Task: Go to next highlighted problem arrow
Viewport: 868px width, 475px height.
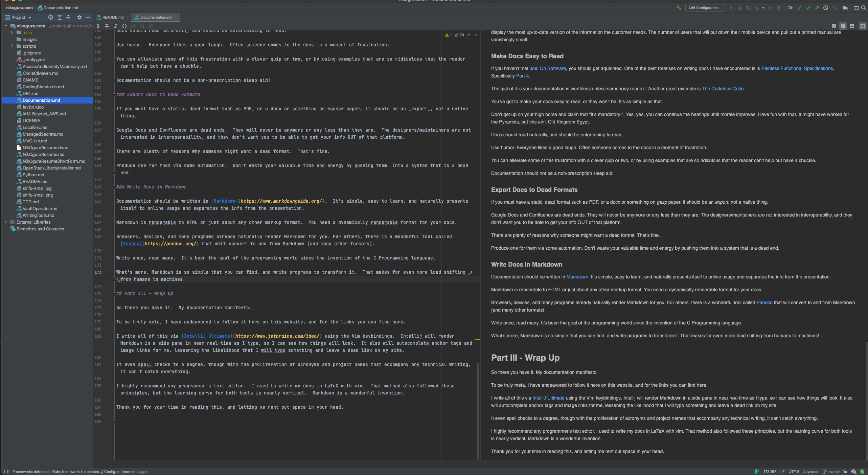Action: (x=476, y=35)
